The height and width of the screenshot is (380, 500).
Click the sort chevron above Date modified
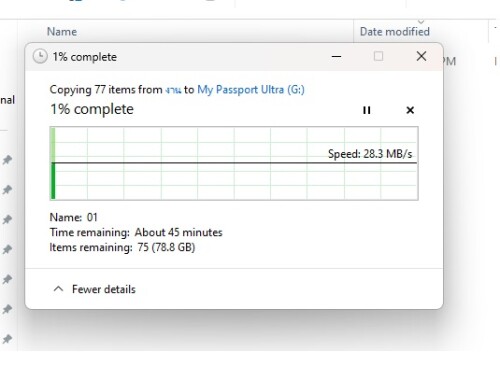(421, 21)
